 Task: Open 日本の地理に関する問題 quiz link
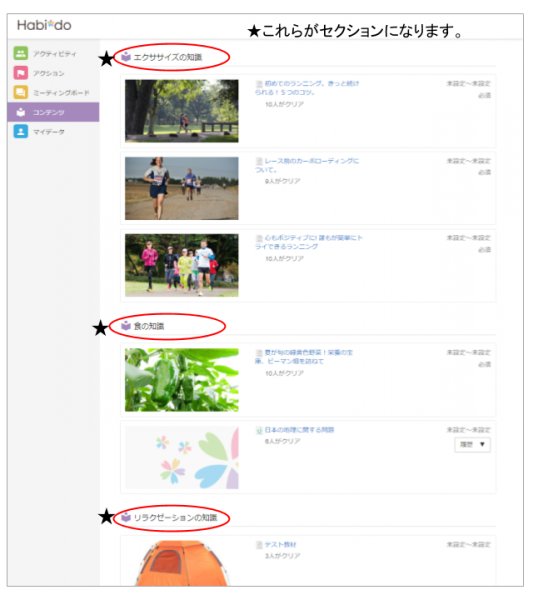point(299,430)
